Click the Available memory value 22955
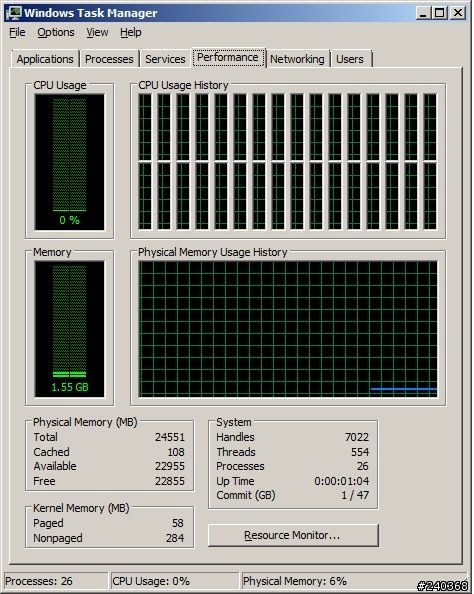Image resolution: width=474 pixels, height=594 pixels. [x=170, y=466]
